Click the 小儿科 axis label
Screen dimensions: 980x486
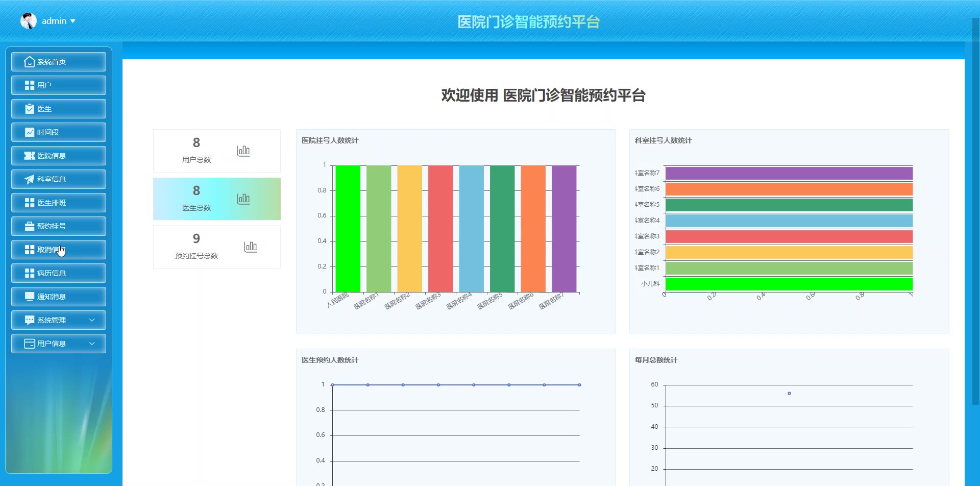click(650, 284)
